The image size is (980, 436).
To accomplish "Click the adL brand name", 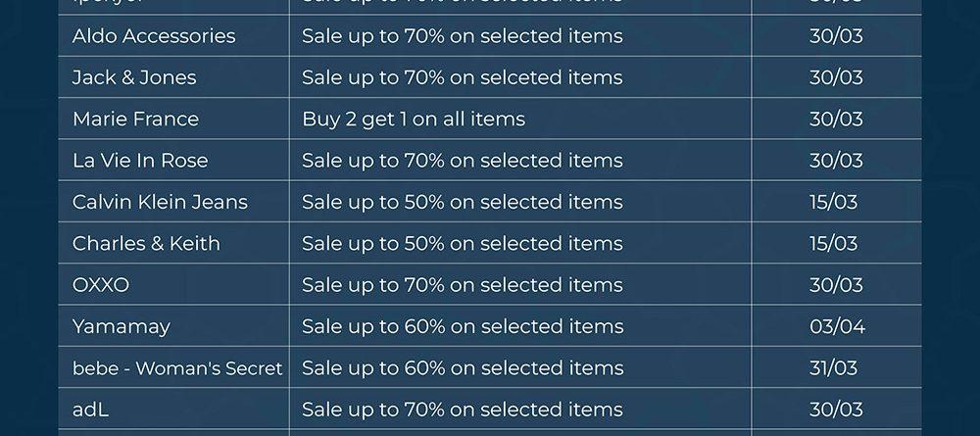I will [91, 410].
